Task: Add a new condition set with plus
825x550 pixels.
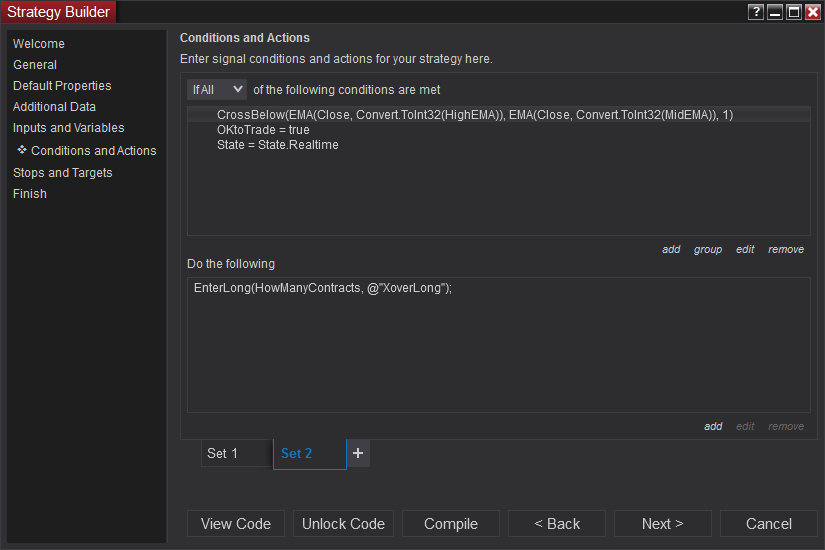Action: tap(358, 453)
